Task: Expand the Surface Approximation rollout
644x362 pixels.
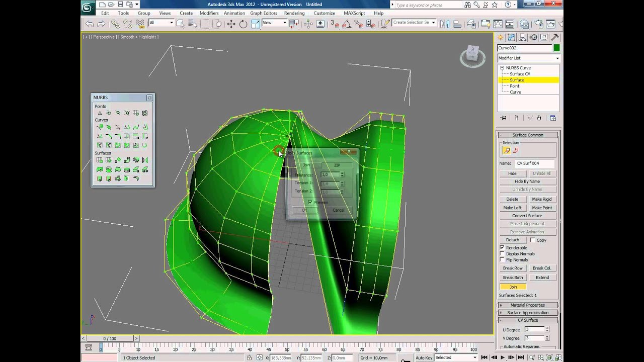Action: [528, 313]
